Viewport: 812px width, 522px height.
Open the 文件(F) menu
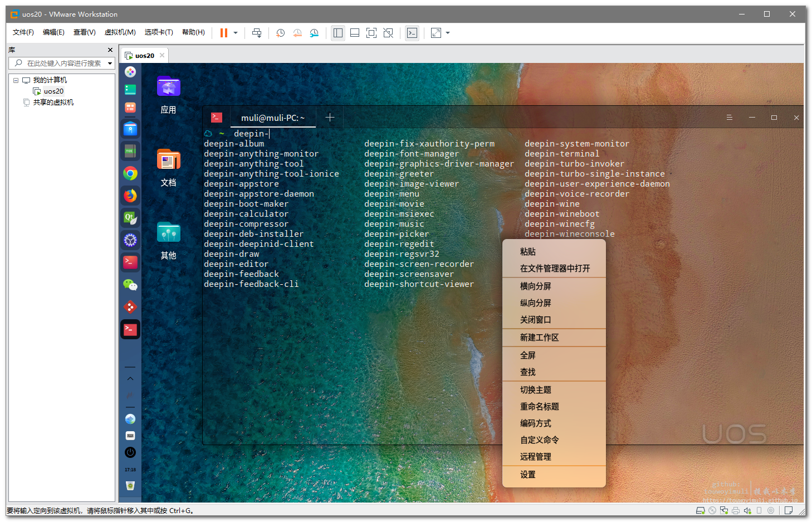(23, 32)
